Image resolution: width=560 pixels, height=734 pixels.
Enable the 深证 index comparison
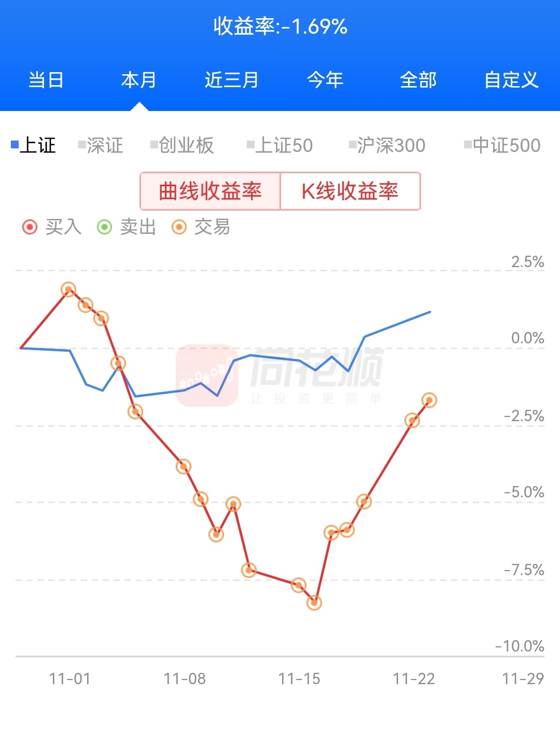coord(101,145)
